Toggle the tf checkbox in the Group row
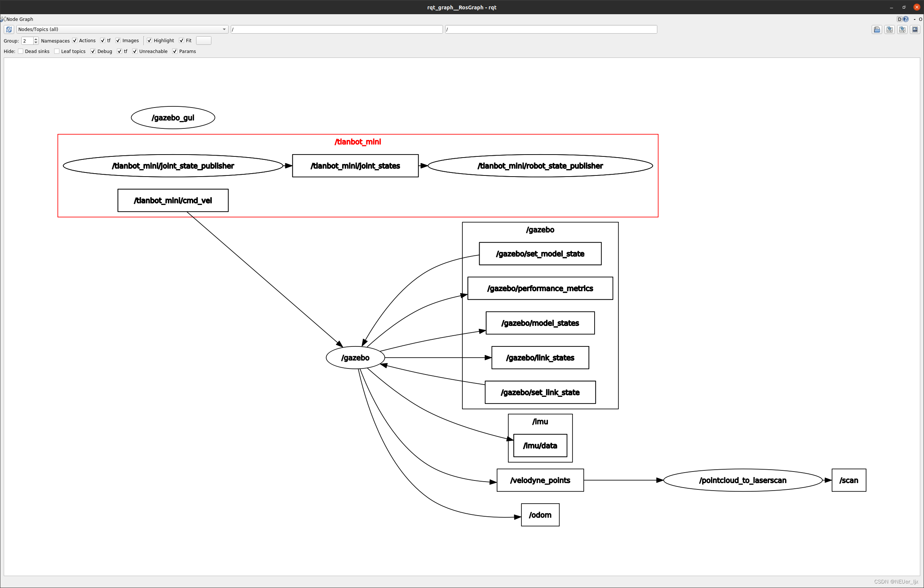924x588 pixels. pyautogui.click(x=102, y=41)
